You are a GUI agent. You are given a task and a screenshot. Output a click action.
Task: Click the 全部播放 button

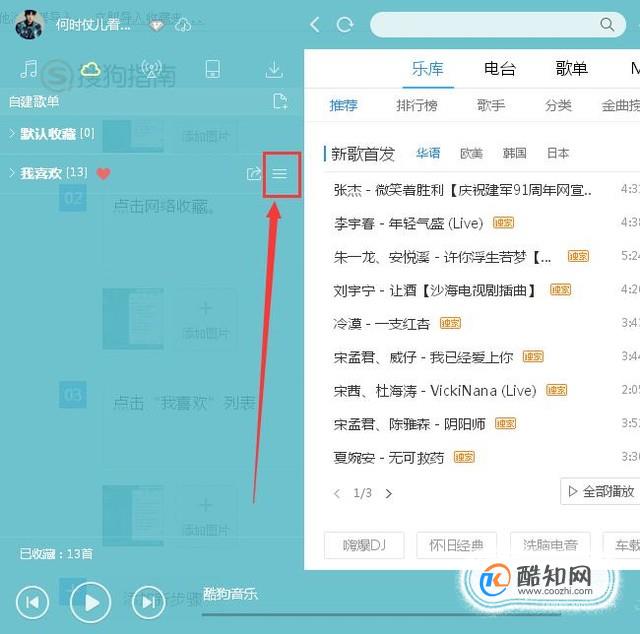pyautogui.click(x=600, y=491)
